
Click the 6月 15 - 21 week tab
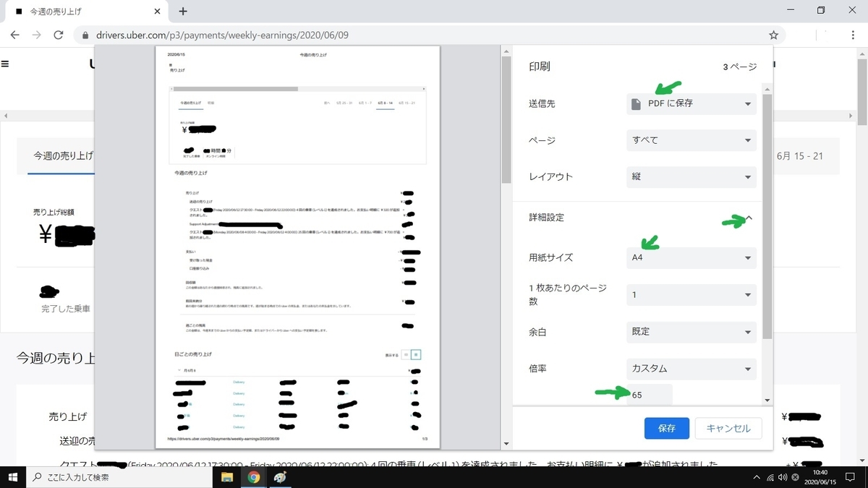coord(799,156)
